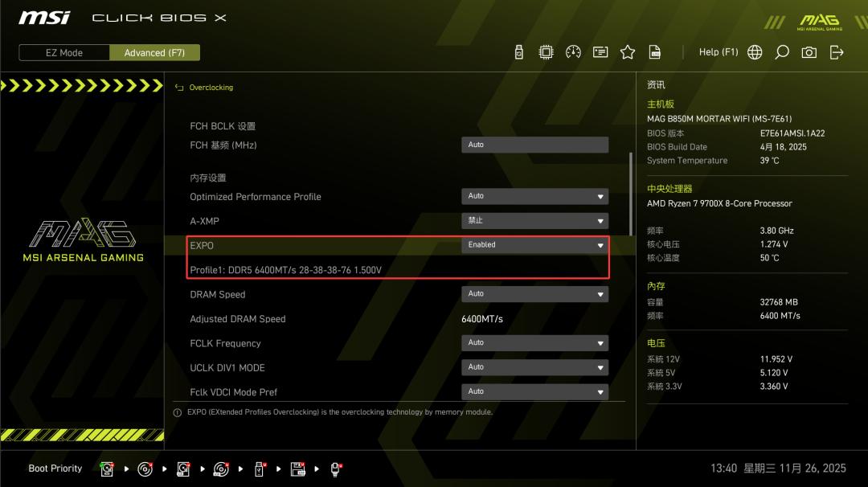This screenshot has width=868, height=487.
Task: Open the speedometer performance gauge icon
Action: (x=573, y=52)
